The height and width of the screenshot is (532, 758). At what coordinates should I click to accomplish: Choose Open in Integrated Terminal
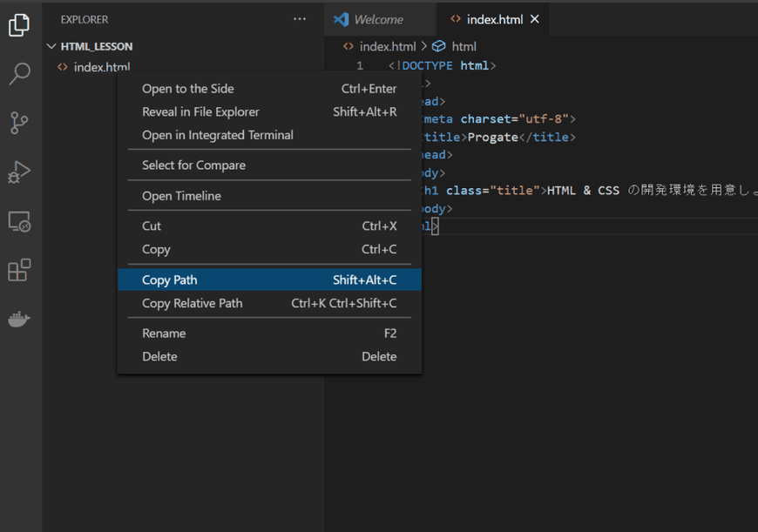coord(269,135)
